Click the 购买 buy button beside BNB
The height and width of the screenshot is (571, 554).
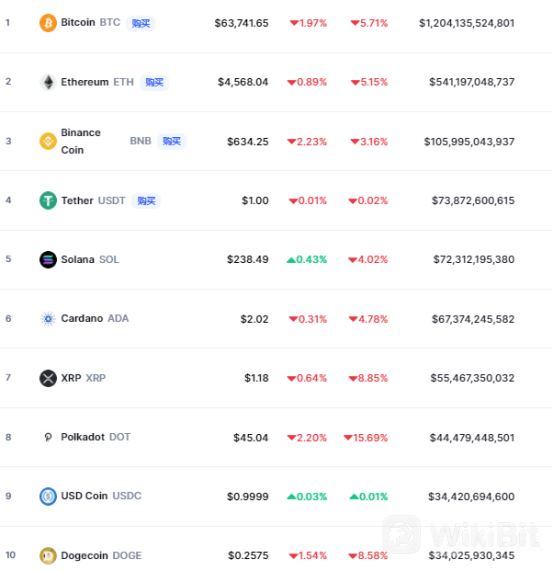point(172,141)
